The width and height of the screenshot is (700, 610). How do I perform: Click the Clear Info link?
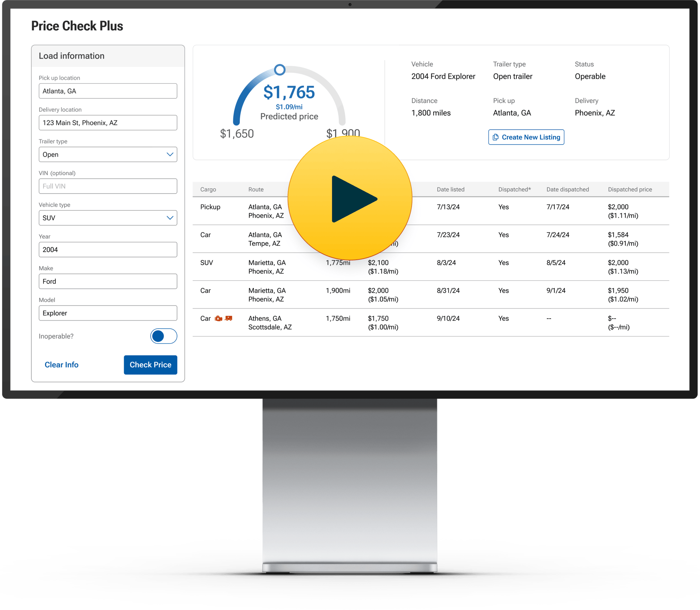click(62, 365)
